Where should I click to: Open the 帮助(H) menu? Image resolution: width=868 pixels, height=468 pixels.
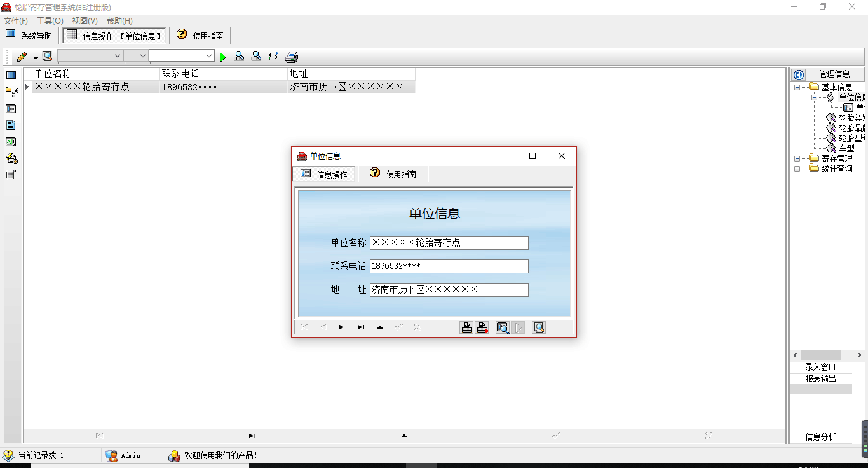120,21
